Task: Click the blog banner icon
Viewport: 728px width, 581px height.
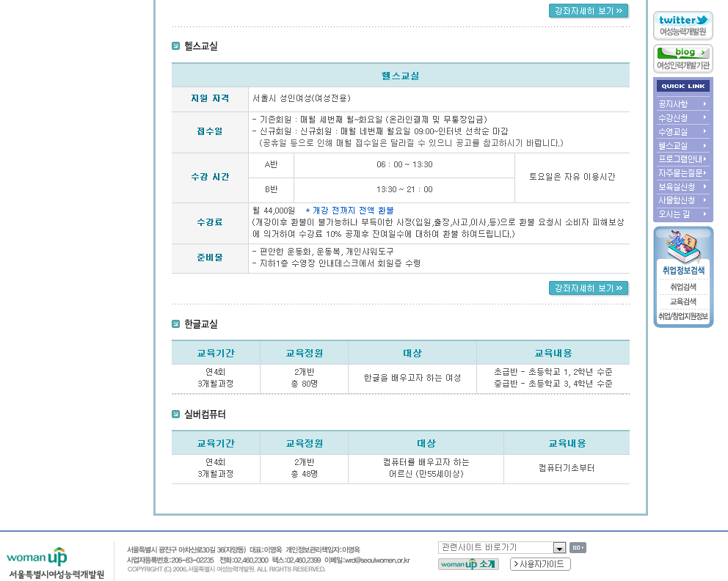Action: pos(682,58)
